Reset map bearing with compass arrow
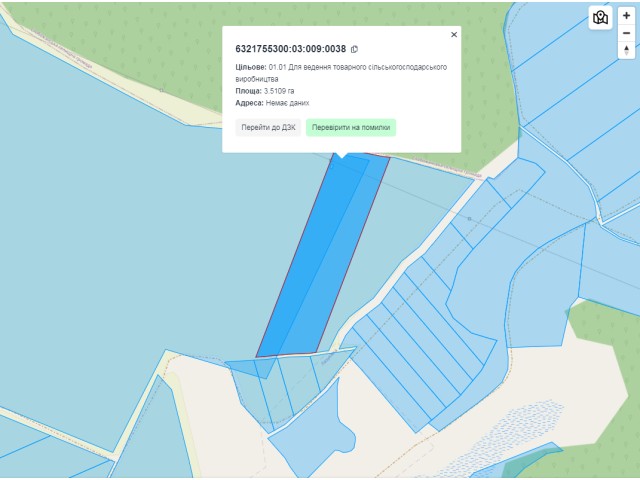Viewport: 640px width, 480px height. (x=627, y=51)
